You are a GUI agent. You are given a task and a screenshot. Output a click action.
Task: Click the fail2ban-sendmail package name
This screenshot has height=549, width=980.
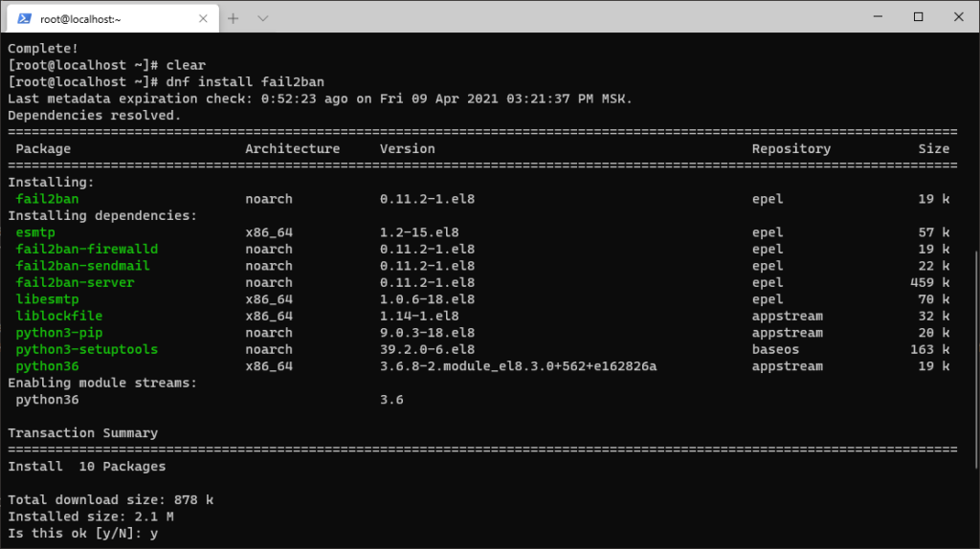(82, 266)
